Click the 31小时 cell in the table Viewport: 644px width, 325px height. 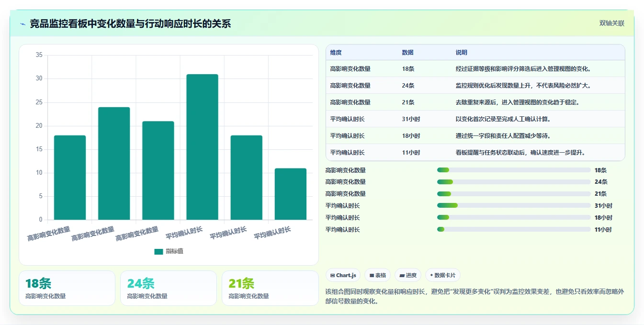click(x=411, y=119)
